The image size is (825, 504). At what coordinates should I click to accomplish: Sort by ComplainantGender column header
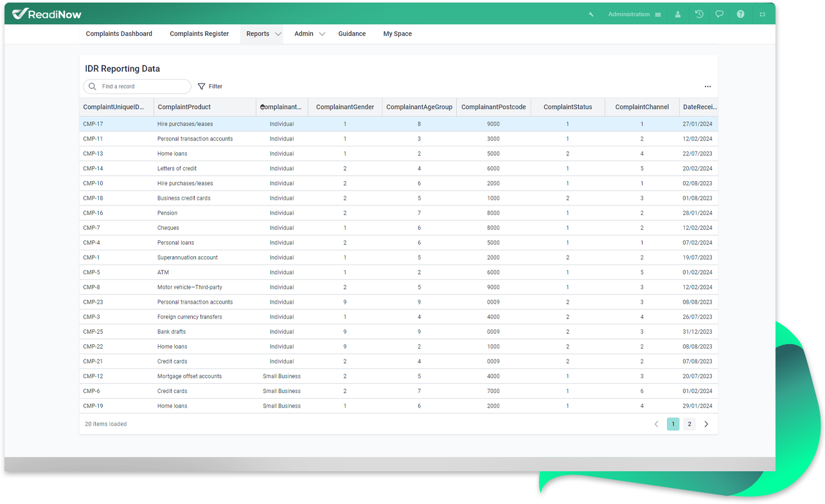click(x=345, y=107)
